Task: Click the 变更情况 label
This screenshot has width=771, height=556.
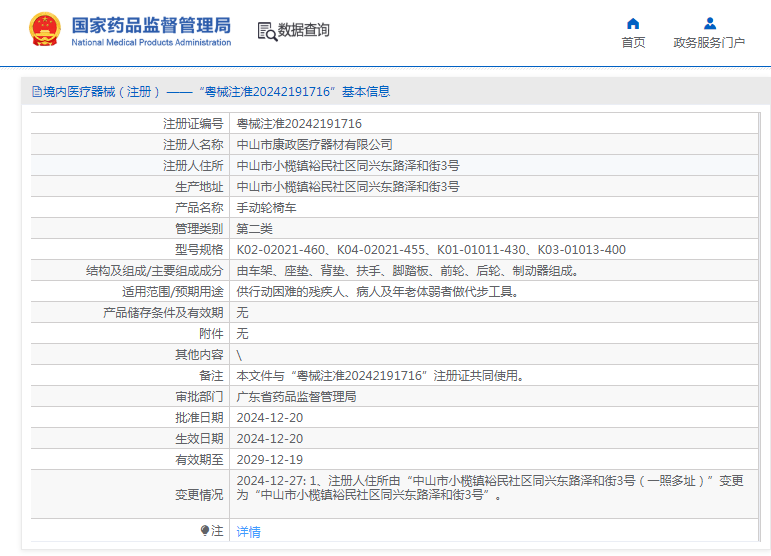Action: [x=199, y=495]
